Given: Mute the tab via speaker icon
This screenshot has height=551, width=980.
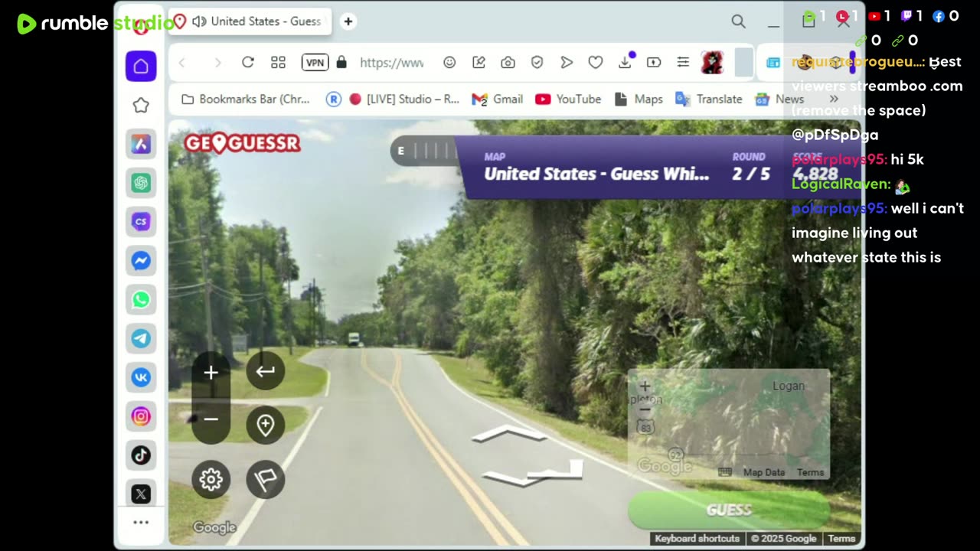Looking at the screenshot, I should 199,21.
